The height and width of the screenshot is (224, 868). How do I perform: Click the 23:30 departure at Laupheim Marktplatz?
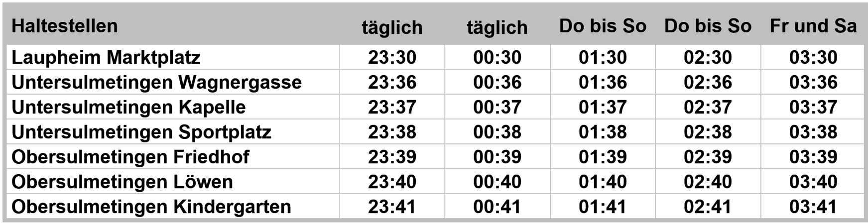(x=392, y=57)
